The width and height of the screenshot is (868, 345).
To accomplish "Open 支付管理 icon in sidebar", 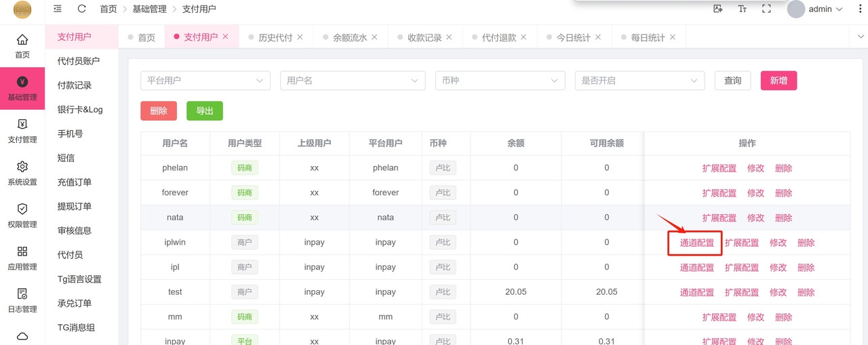I will 22,131.
